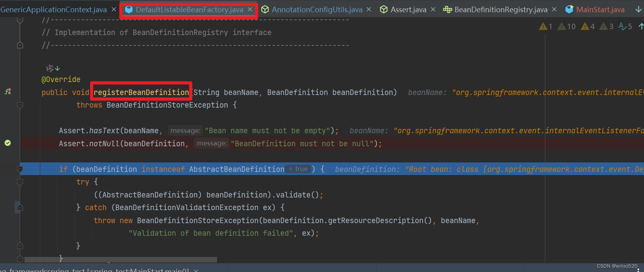Click fold marker at the if-block closing brace

20,259
